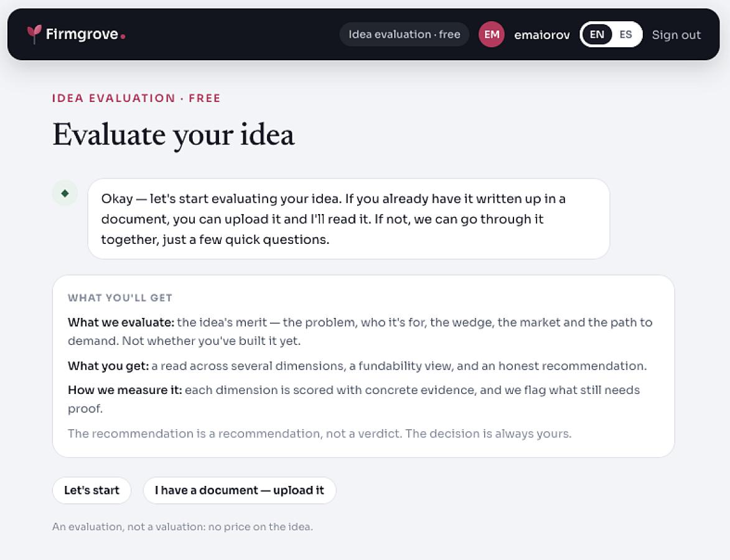Switch language to ES
Image resolution: width=730 pixels, height=560 pixels.
tap(625, 34)
